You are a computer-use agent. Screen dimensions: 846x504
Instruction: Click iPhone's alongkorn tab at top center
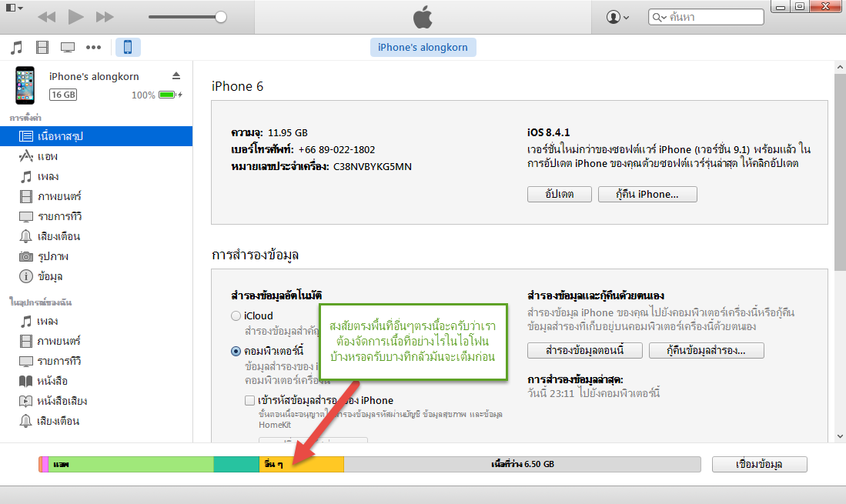coord(423,48)
